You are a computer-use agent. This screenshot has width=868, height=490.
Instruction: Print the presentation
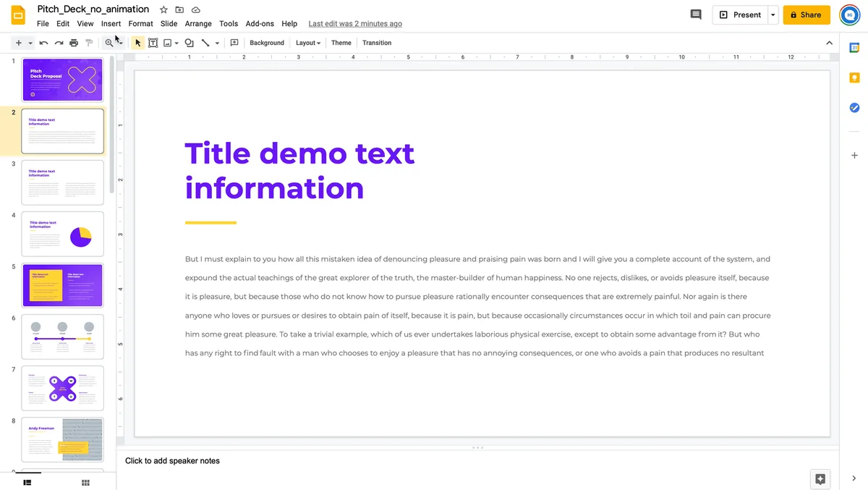click(x=74, y=43)
